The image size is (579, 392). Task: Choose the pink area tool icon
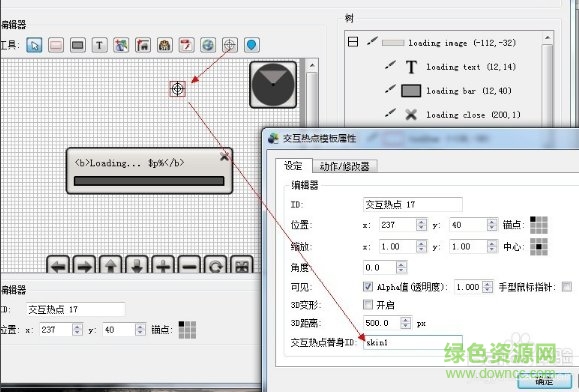tap(56, 45)
